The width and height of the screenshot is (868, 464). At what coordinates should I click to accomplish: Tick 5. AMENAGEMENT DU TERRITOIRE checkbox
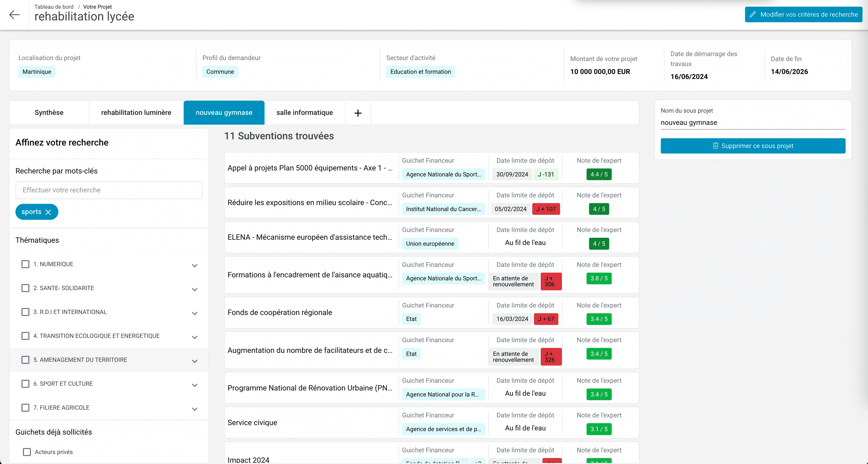[25, 360]
